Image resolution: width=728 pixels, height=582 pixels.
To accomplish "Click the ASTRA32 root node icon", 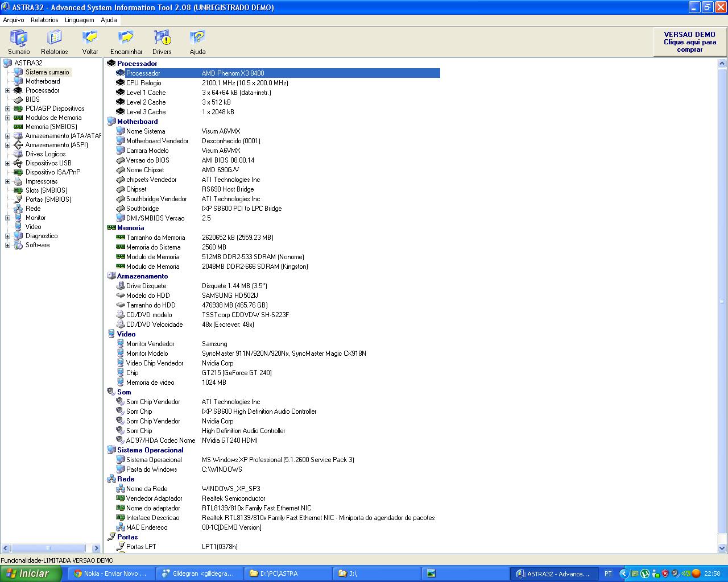I will coord(7,63).
